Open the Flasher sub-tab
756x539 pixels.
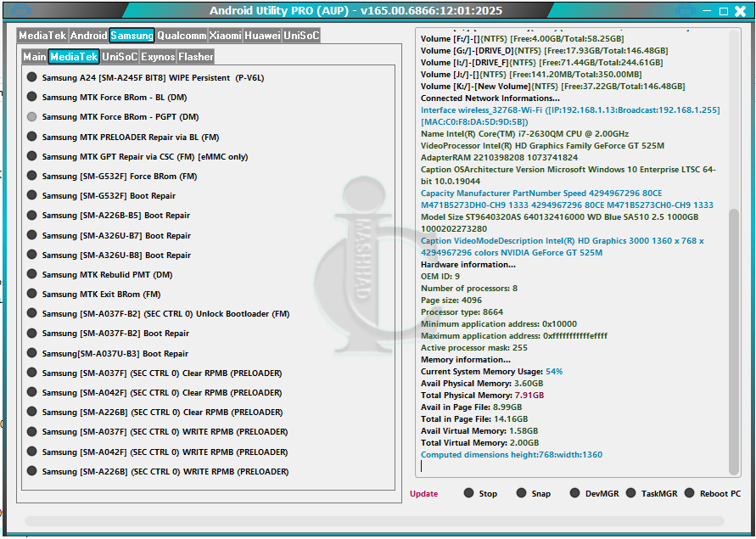tap(196, 57)
